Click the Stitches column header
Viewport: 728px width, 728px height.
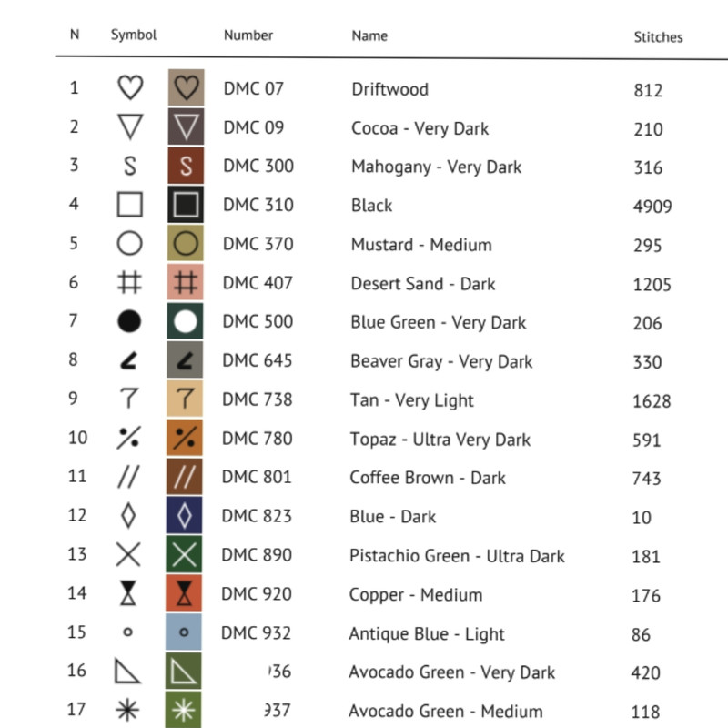pyautogui.click(x=658, y=37)
